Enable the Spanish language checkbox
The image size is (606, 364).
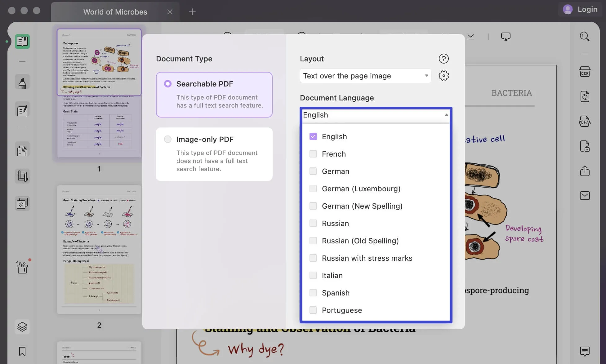click(313, 293)
